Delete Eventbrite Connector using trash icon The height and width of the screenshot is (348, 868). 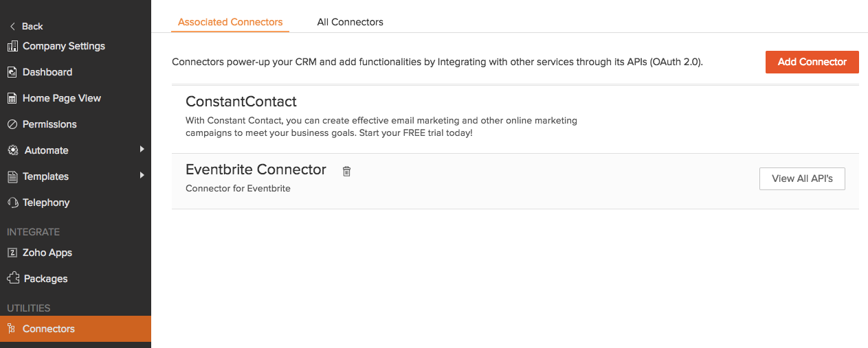pyautogui.click(x=346, y=171)
